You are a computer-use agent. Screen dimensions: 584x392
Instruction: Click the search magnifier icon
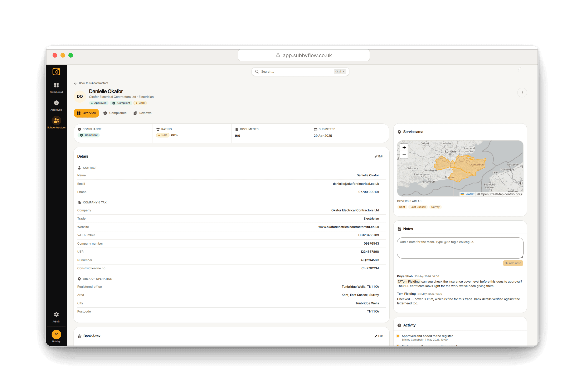pos(257,72)
